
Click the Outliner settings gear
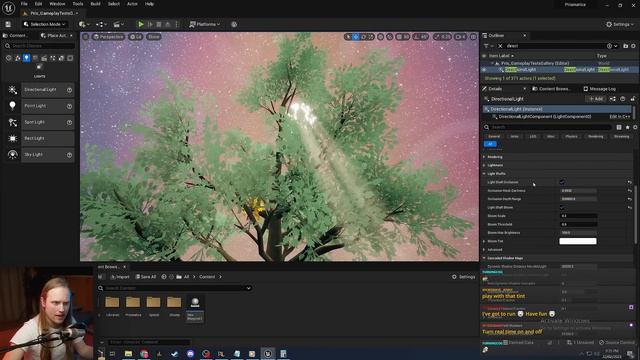coord(633,46)
